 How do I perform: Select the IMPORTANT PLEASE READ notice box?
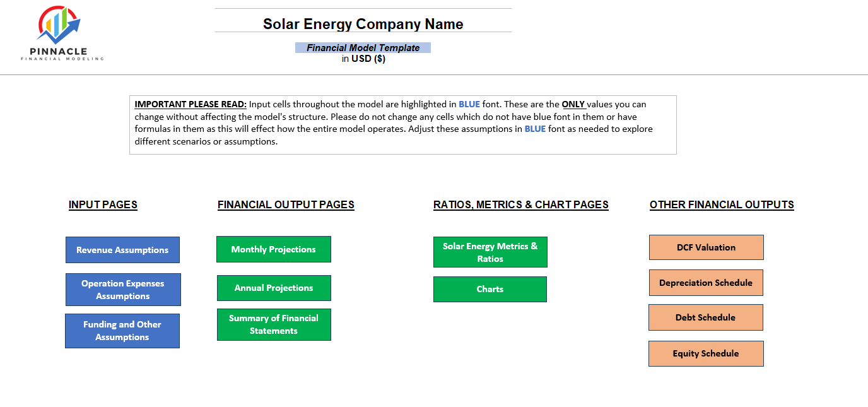(x=403, y=124)
